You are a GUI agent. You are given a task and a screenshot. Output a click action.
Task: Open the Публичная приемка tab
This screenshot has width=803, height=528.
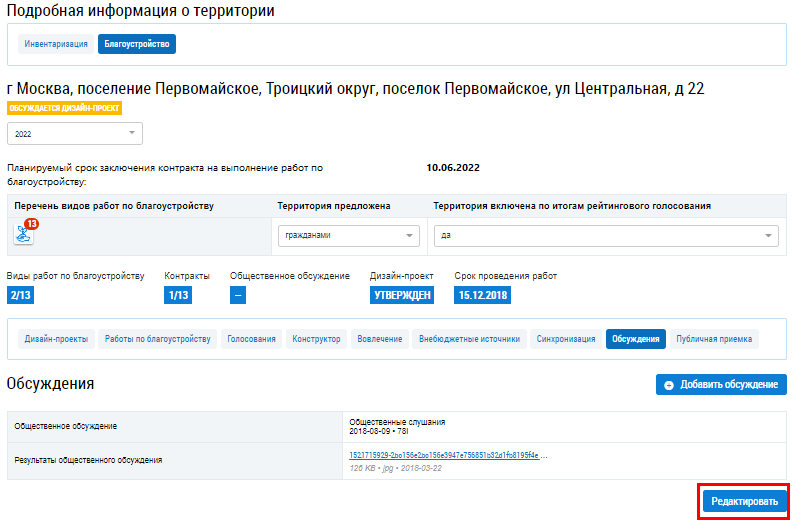click(714, 339)
